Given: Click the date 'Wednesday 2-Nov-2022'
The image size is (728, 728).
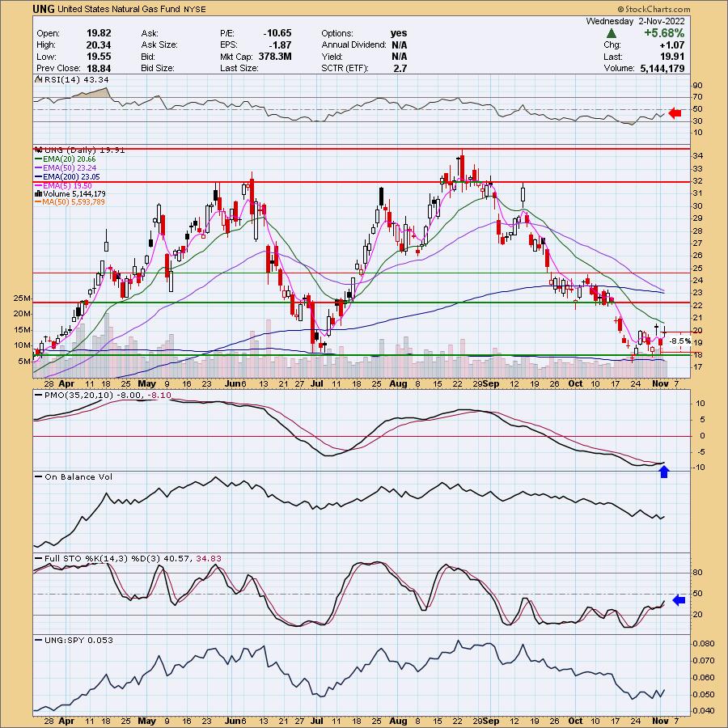Looking at the screenshot, I should (x=635, y=21).
